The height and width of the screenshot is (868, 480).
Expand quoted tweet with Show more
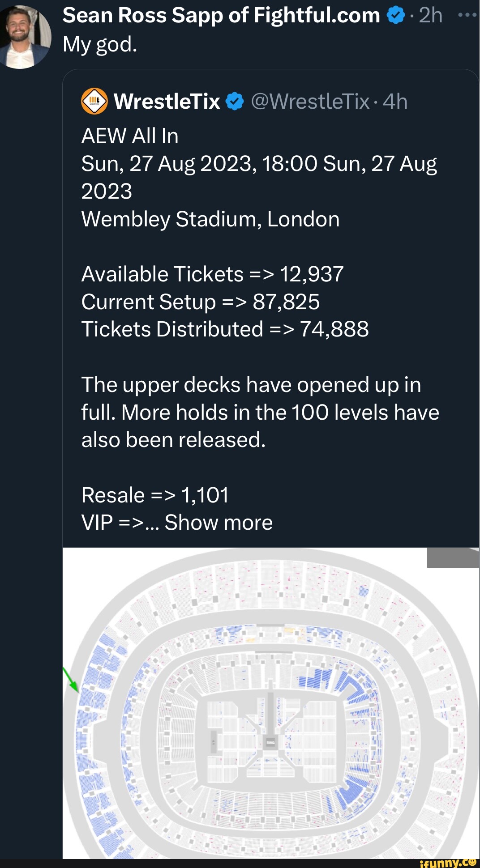219,523
